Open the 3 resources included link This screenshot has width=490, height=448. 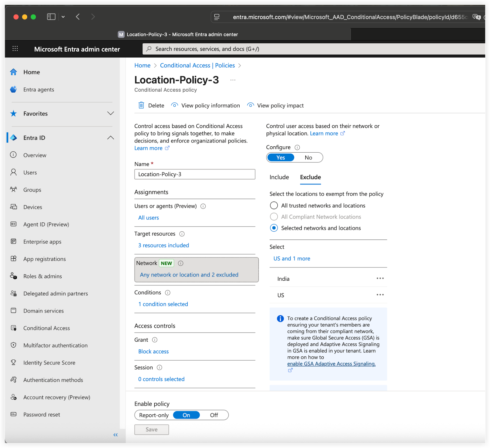click(163, 245)
